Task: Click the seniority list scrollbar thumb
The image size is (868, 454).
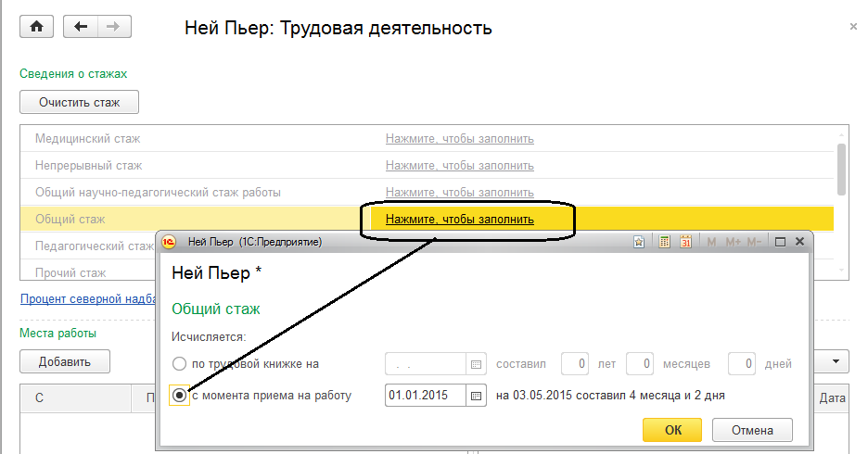Action: pyautogui.click(x=841, y=170)
